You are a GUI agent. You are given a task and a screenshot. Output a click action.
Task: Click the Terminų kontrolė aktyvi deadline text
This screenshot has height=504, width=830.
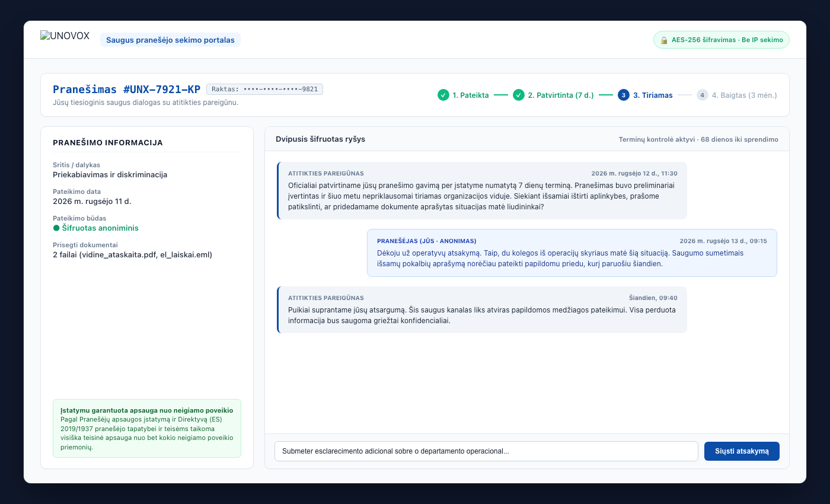(x=698, y=139)
